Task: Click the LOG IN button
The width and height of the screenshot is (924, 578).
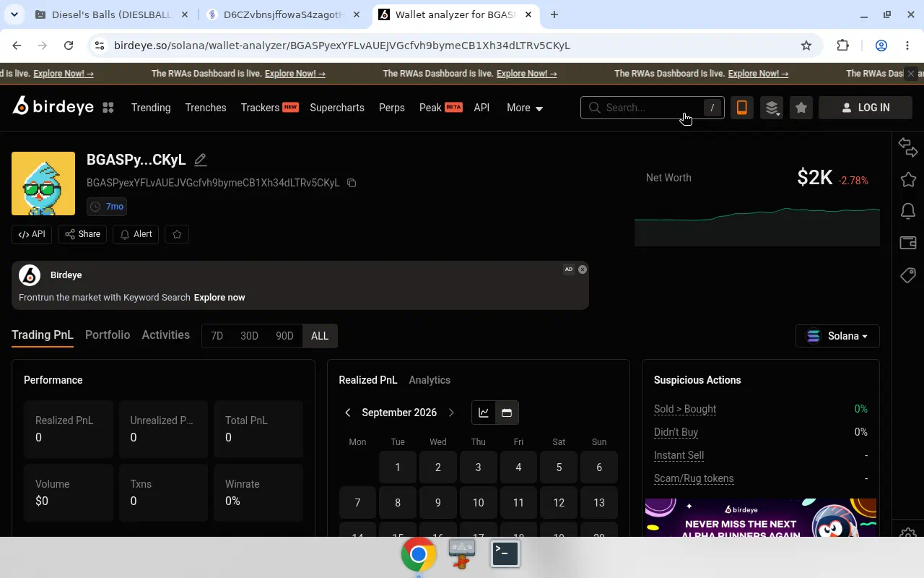Action: (x=866, y=108)
